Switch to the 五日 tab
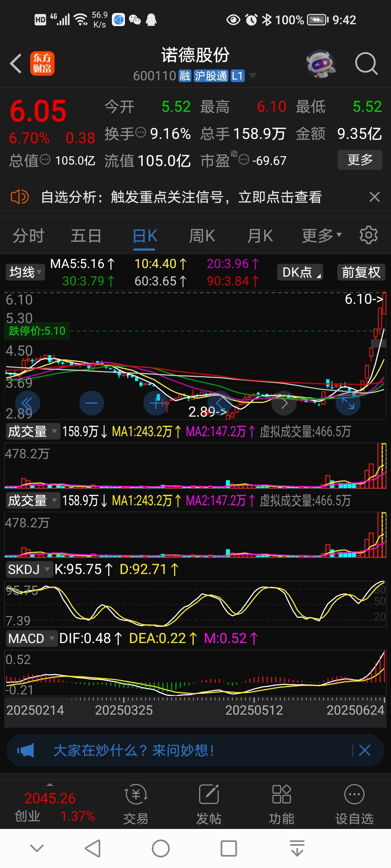The height and width of the screenshot is (868, 391). click(86, 236)
